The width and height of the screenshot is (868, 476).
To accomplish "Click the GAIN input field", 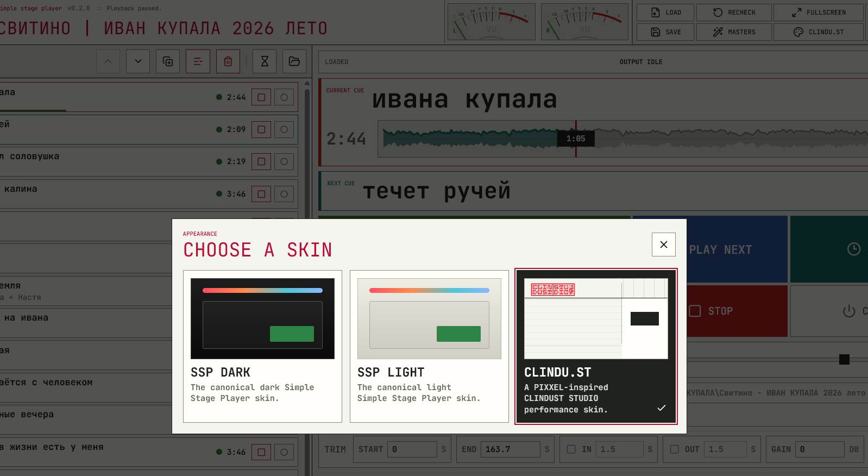I will click(x=820, y=449).
